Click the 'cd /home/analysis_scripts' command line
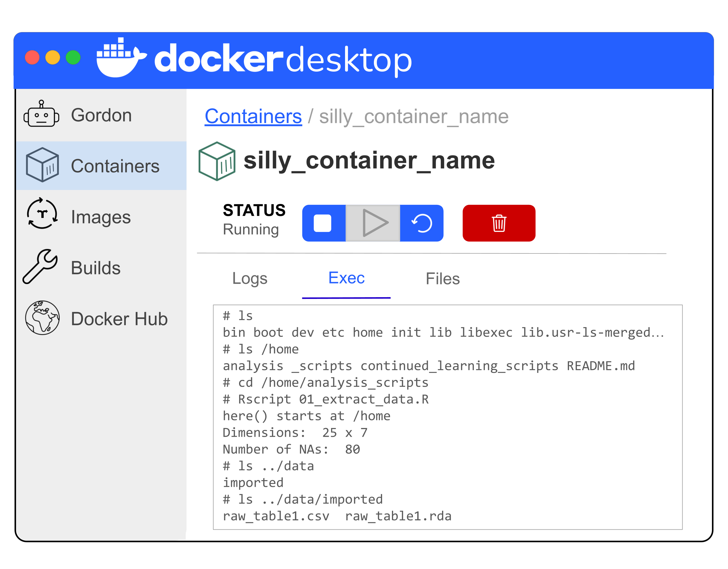728x569 pixels. (326, 383)
